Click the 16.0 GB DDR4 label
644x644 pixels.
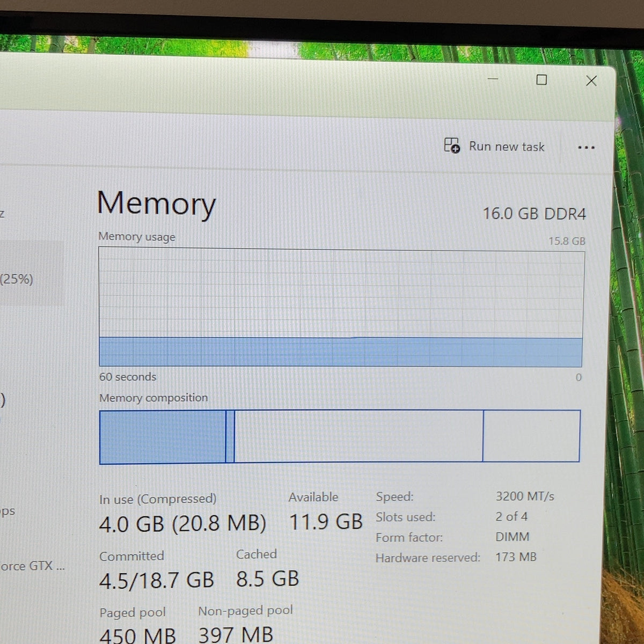coord(534,214)
